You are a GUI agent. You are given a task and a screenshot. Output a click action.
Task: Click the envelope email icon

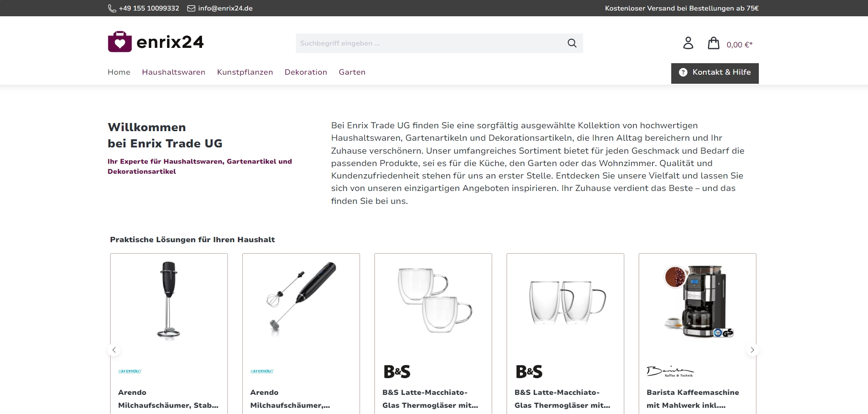(191, 8)
